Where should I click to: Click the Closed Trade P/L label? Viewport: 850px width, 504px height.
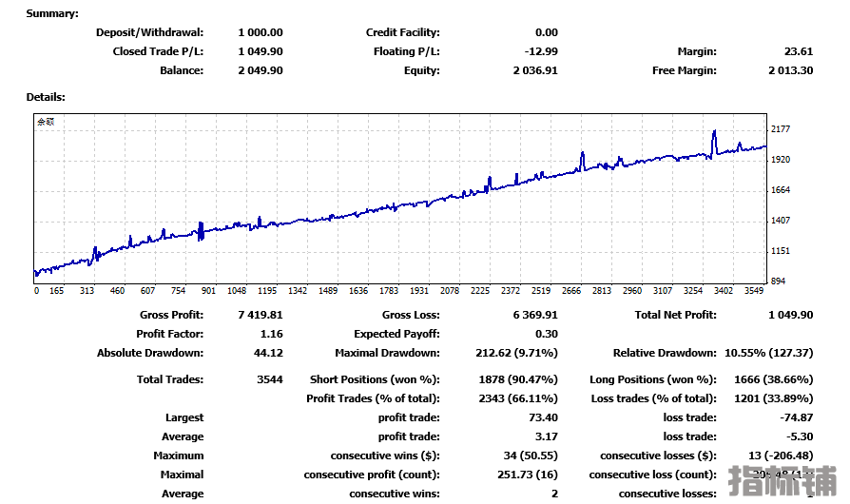[x=158, y=51]
